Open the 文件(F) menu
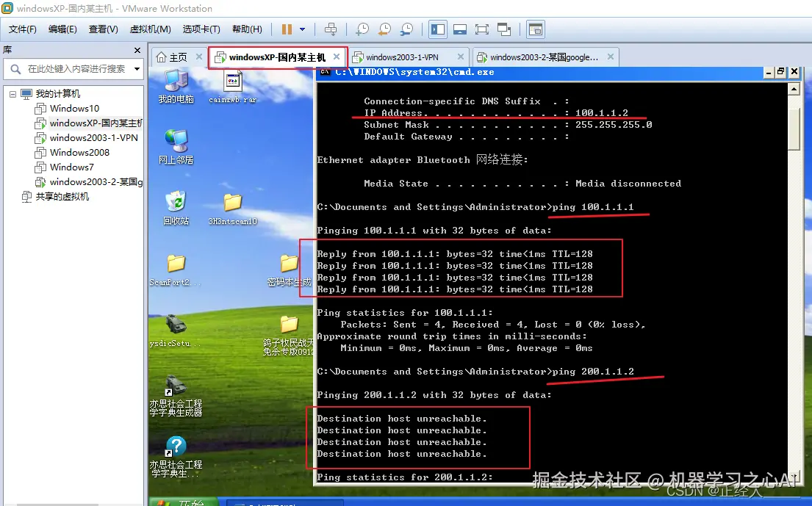This screenshot has height=506, width=812. pyautogui.click(x=22, y=29)
